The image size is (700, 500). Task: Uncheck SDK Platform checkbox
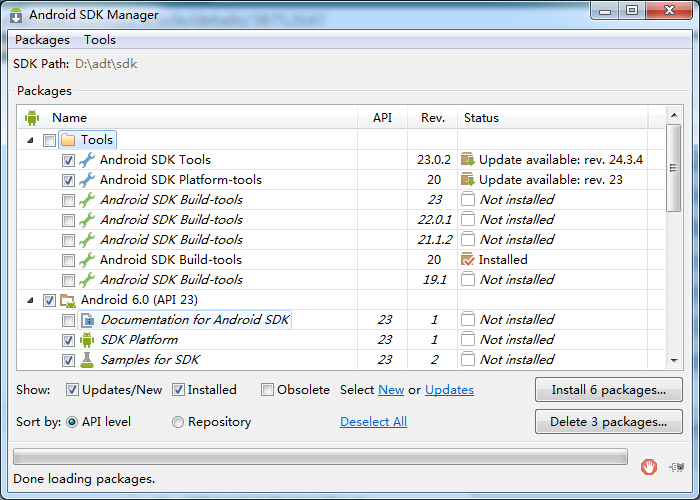click(x=68, y=341)
